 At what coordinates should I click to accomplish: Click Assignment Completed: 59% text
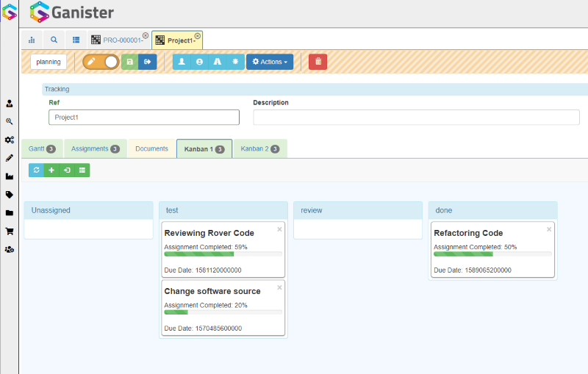point(206,247)
